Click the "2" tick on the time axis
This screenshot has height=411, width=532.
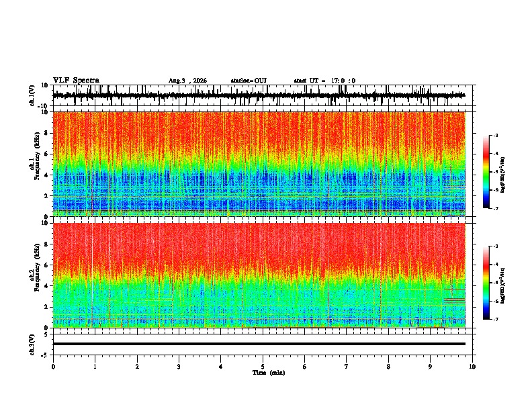click(x=137, y=367)
